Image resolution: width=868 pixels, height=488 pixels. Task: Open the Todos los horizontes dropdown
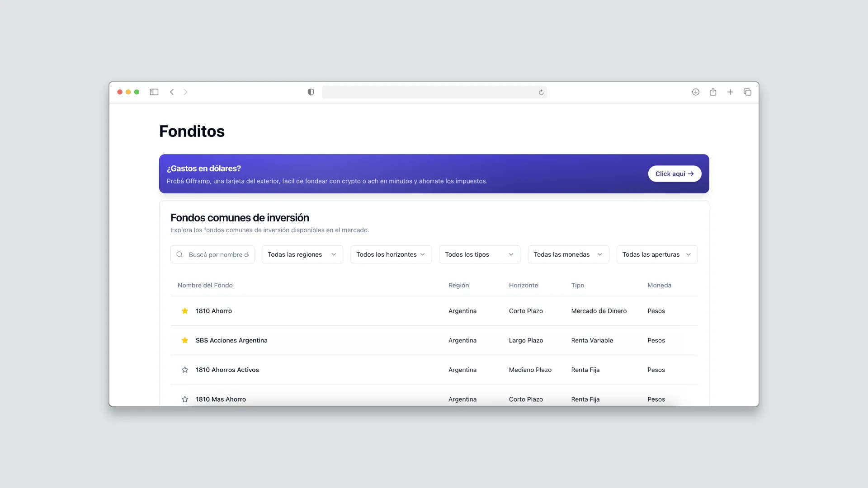(x=391, y=254)
